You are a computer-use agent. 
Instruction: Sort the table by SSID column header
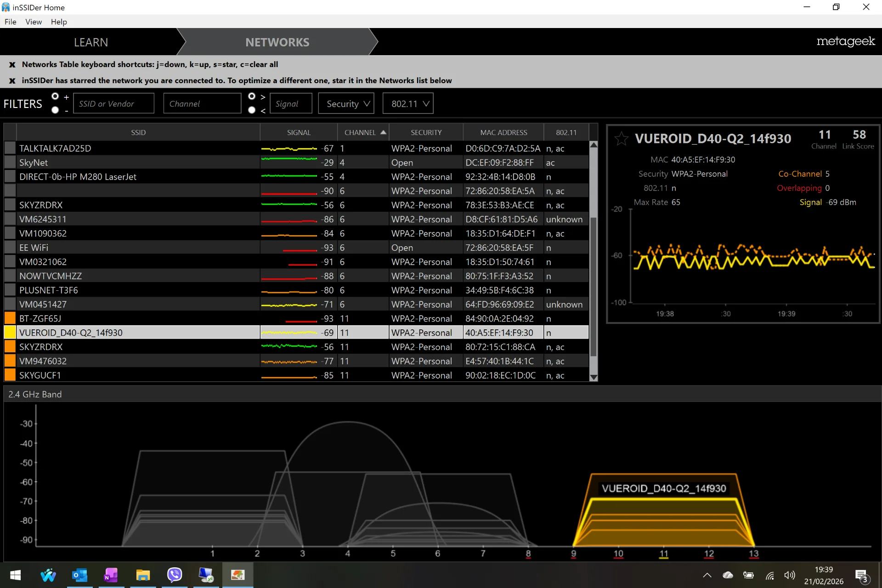point(138,132)
